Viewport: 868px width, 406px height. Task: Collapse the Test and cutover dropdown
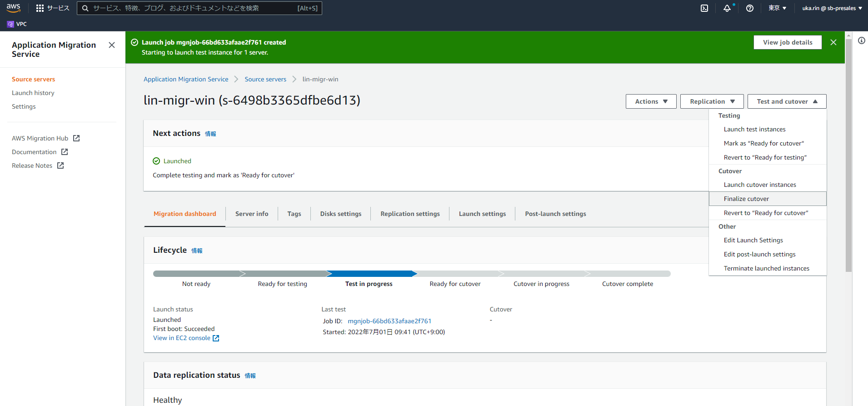coord(787,101)
